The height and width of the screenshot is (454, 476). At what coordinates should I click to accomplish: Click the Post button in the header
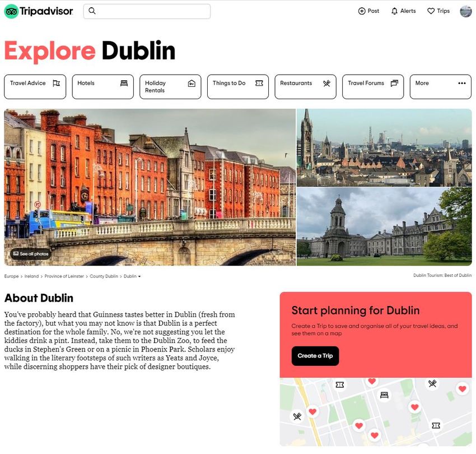pos(369,11)
